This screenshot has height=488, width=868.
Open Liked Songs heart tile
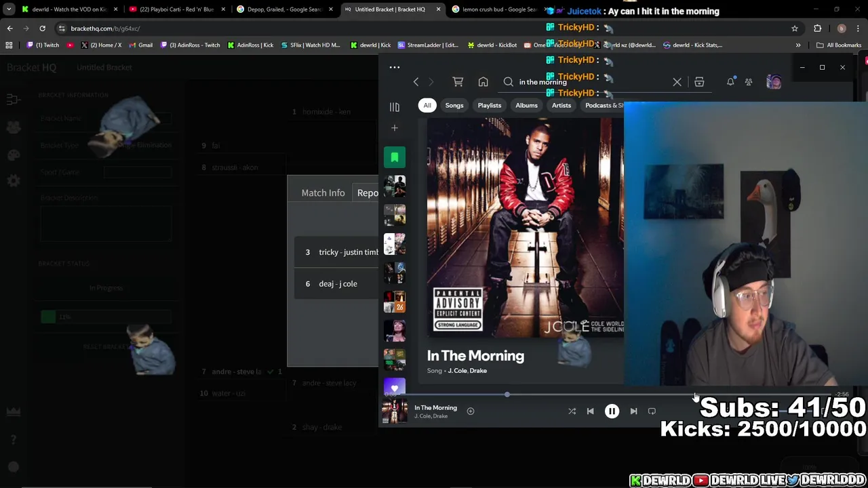[x=394, y=388]
